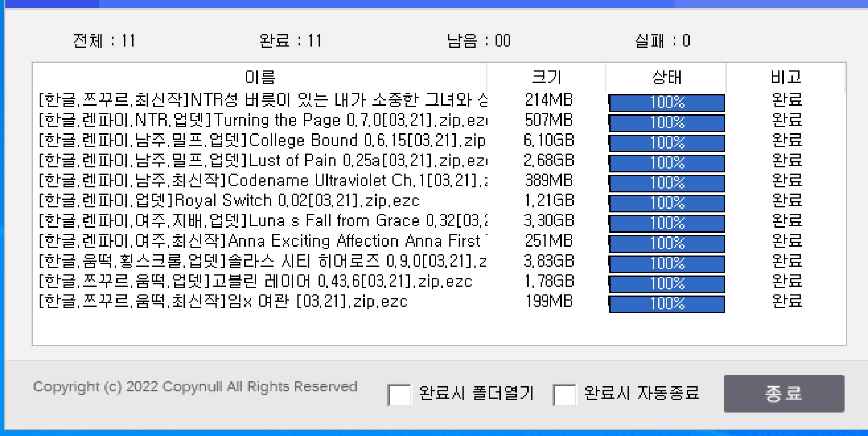The height and width of the screenshot is (436, 868).
Task: Enable the 완료시 폴더열기 checkbox
Action: (x=399, y=394)
